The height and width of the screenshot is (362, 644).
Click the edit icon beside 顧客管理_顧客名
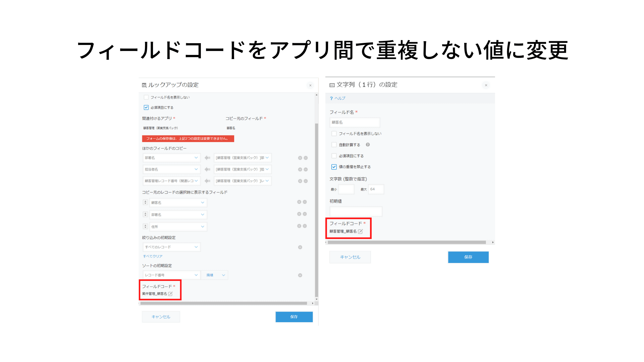pyautogui.click(x=361, y=232)
